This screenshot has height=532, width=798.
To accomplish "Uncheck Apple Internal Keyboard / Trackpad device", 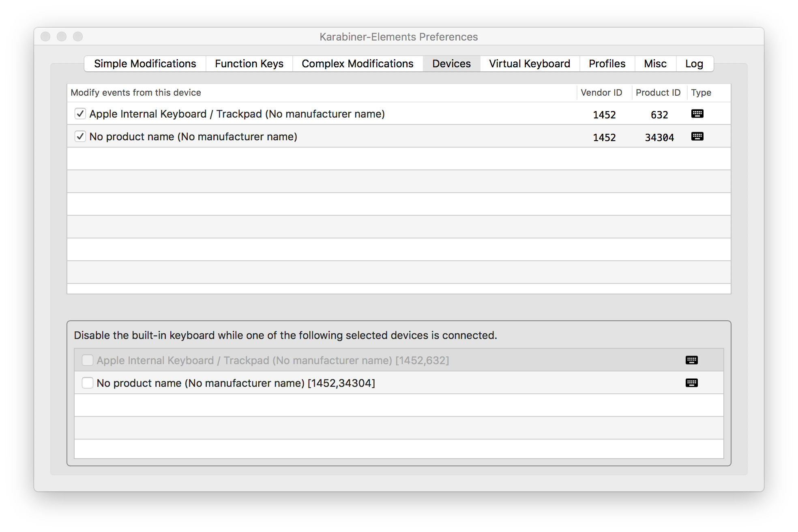I will tap(80, 114).
